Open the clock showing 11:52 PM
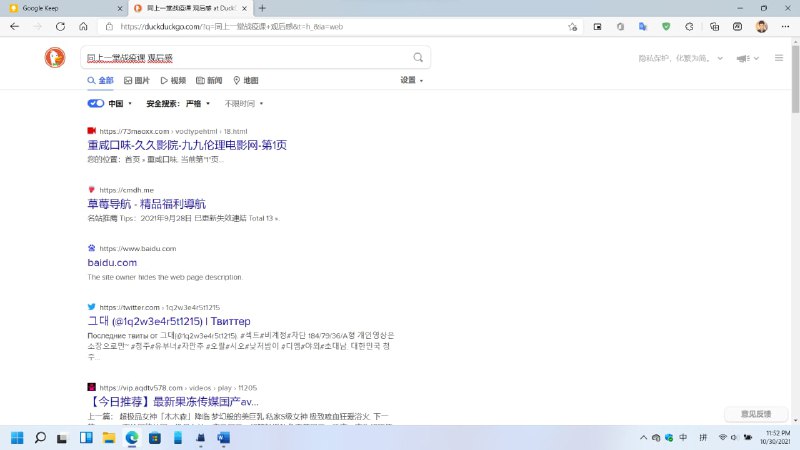Image resolution: width=800 pixels, height=450 pixels. tap(775, 437)
